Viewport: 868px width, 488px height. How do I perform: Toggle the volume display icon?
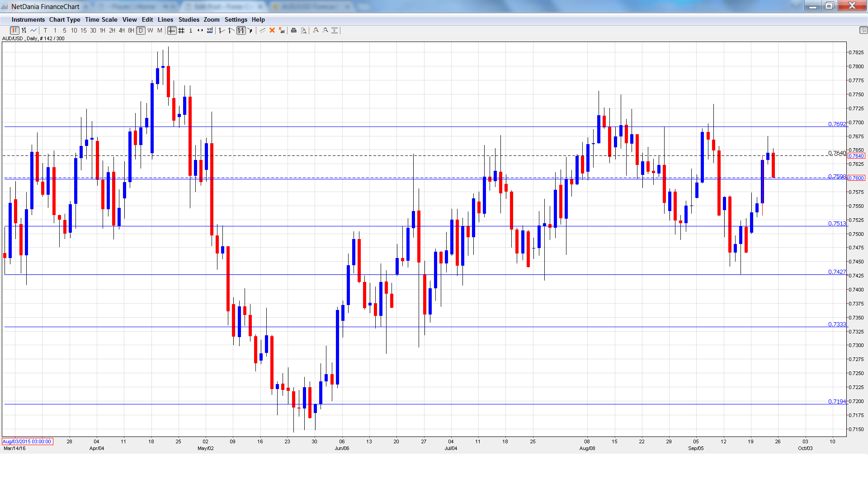point(210,30)
